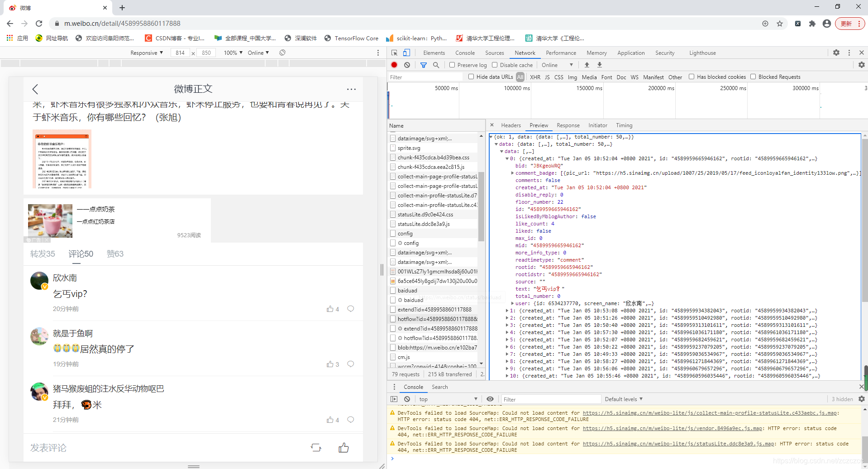Open the Responsive device dropdown

147,53
